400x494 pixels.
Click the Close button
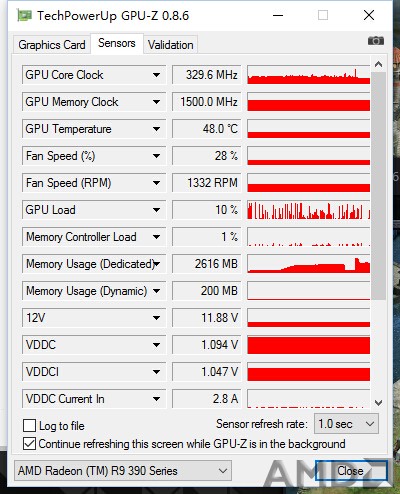click(x=351, y=471)
